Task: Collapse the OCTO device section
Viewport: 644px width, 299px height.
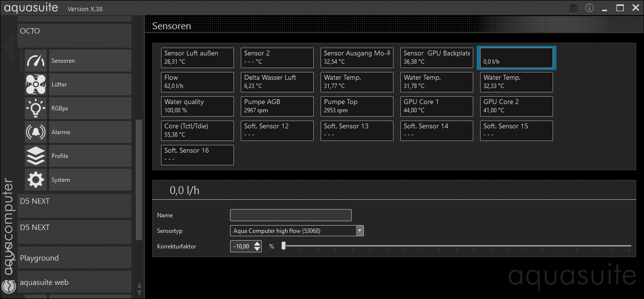Action: tap(74, 35)
